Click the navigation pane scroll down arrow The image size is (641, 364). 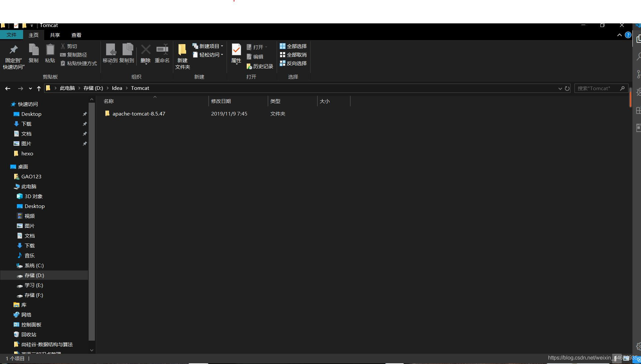(92, 350)
